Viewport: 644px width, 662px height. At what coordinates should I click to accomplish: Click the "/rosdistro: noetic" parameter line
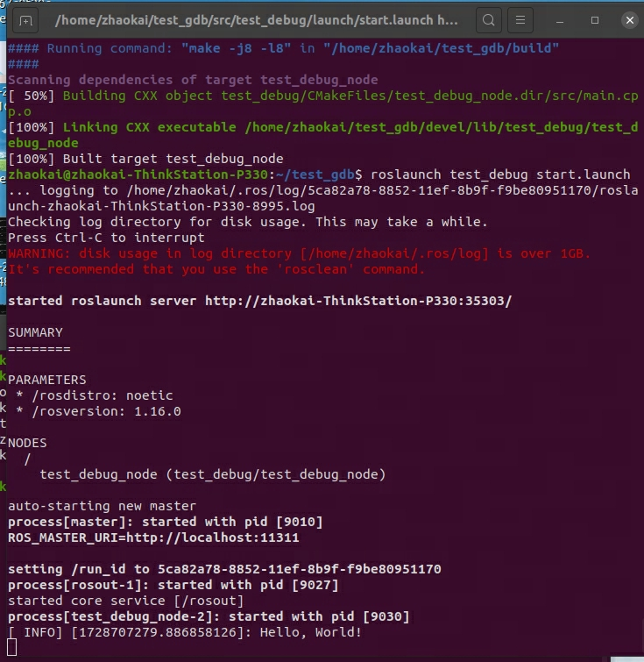(95, 395)
